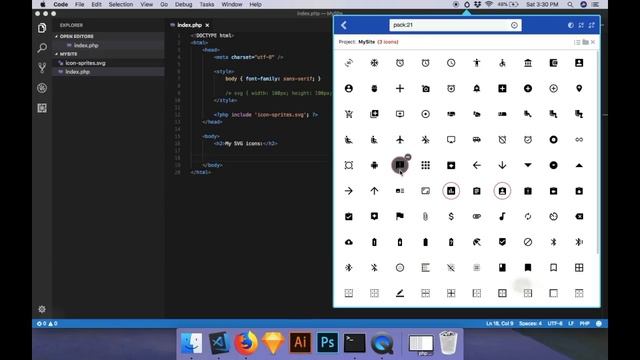Change language mode via PHP status item
This screenshot has width=640, height=360.
tap(584, 324)
